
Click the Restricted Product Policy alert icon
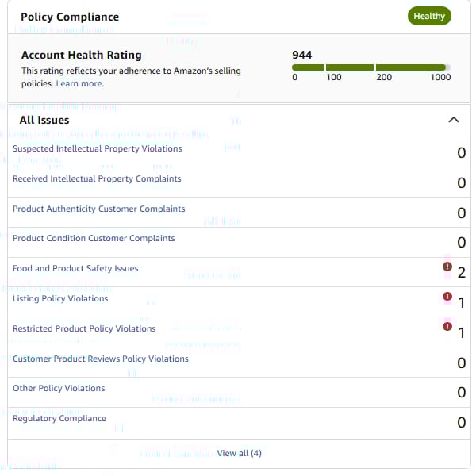[447, 326]
